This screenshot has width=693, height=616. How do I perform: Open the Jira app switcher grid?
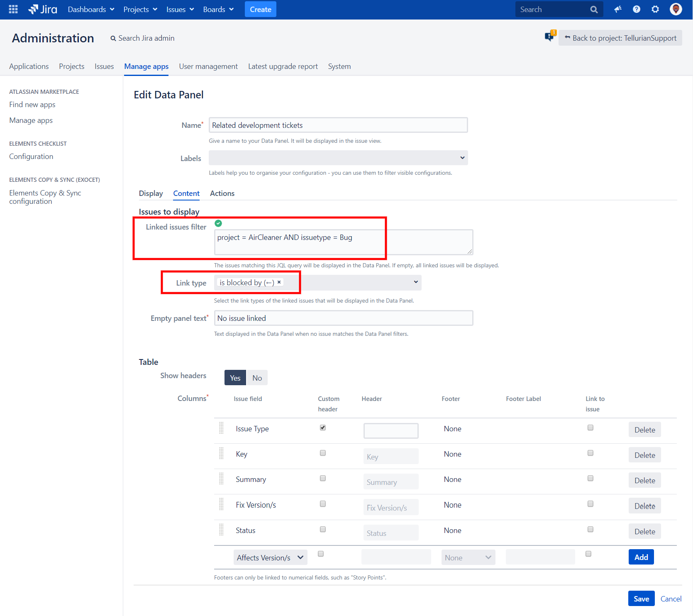pyautogui.click(x=12, y=9)
